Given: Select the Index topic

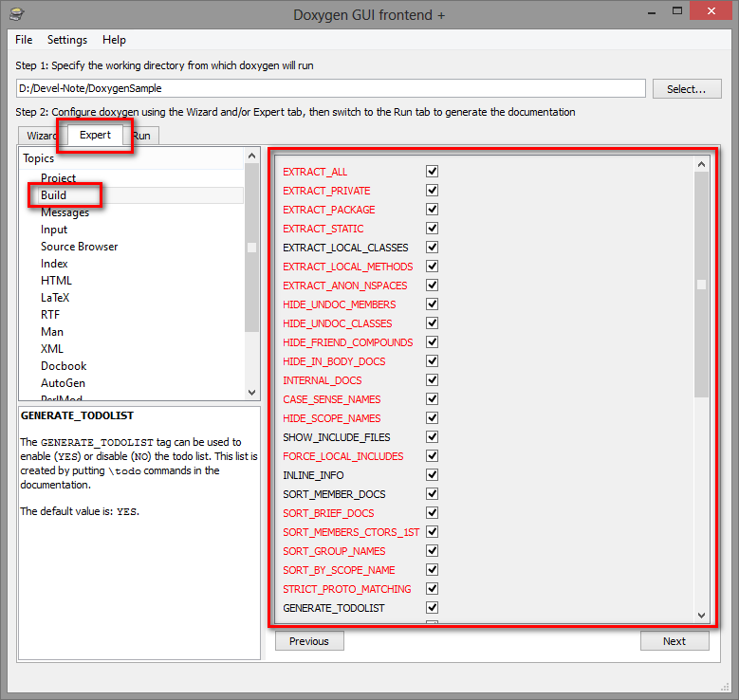Looking at the screenshot, I should [54, 264].
